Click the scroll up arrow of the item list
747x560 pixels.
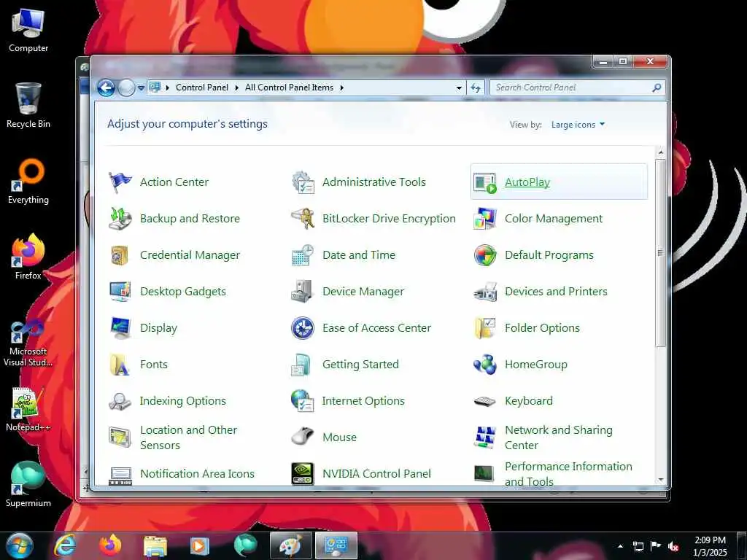tap(661, 152)
